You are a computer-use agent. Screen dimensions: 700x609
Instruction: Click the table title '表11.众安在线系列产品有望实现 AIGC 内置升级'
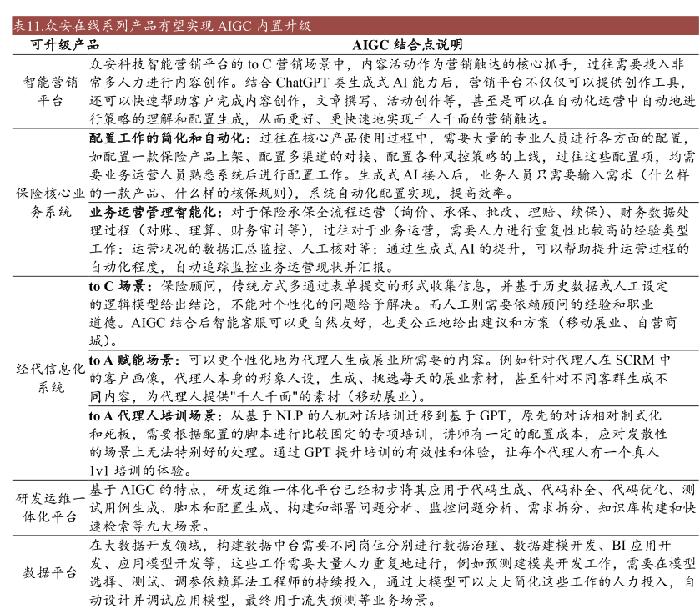162,26
